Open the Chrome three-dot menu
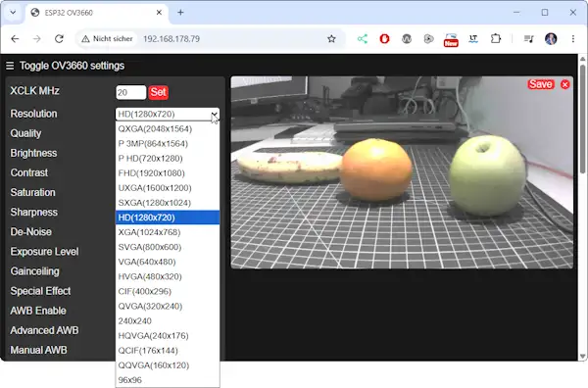588x388 pixels. tap(573, 38)
